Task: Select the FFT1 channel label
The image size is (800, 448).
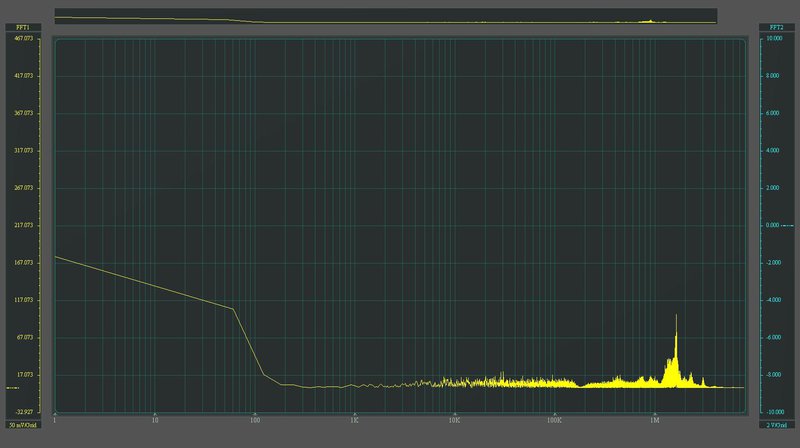Action: coord(23,27)
